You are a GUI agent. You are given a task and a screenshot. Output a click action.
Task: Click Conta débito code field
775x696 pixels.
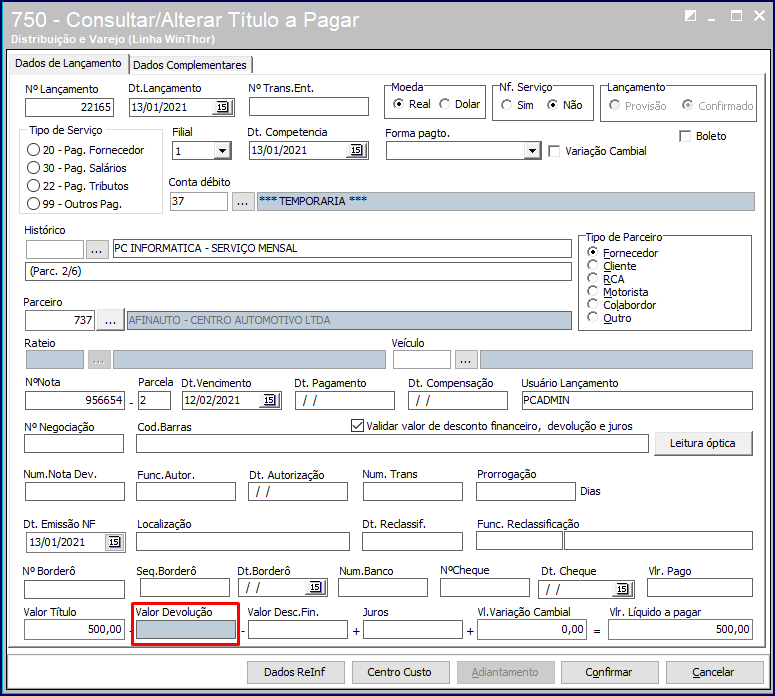pos(199,202)
